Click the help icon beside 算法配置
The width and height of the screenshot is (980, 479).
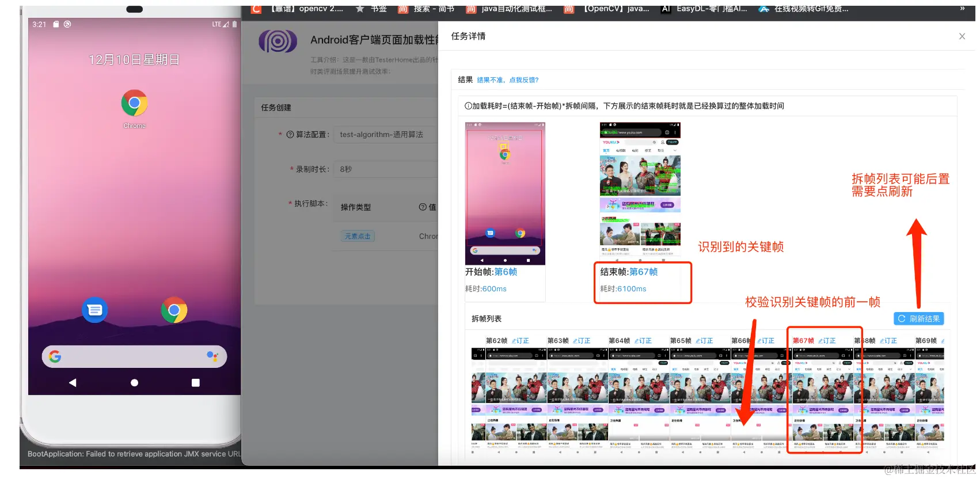tap(290, 135)
